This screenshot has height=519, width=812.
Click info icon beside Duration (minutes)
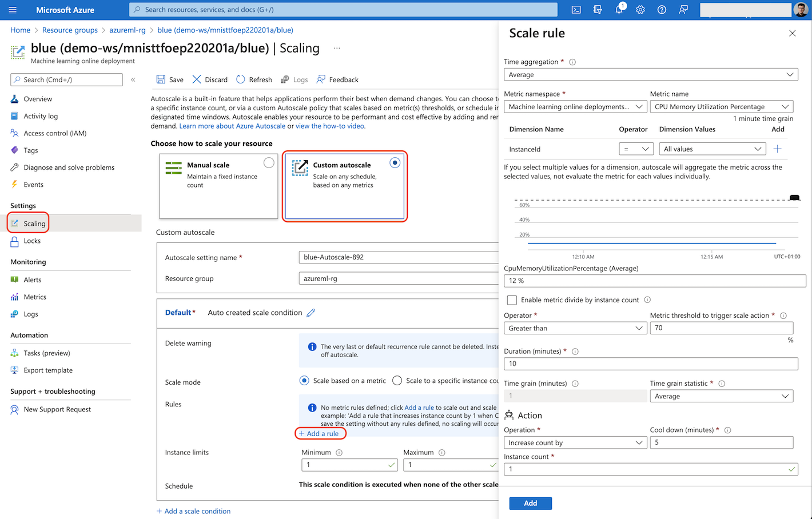tap(575, 352)
